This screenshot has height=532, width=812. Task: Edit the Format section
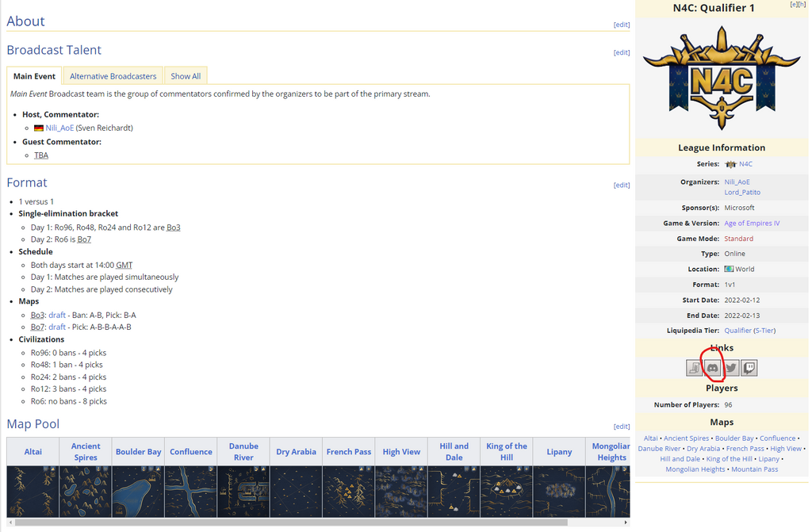click(622, 185)
